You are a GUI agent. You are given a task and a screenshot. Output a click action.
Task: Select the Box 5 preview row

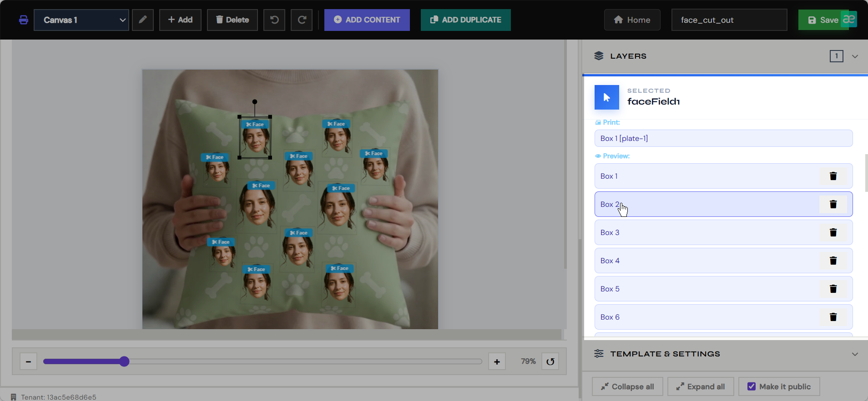point(723,289)
